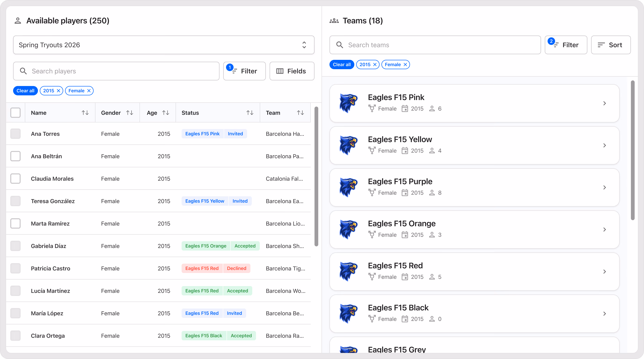Click the magnifier icon in Search teams

pos(340,45)
